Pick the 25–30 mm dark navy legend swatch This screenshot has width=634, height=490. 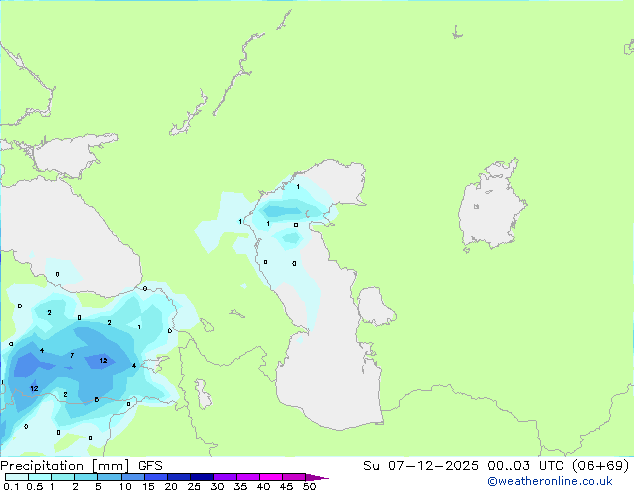point(202,477)
